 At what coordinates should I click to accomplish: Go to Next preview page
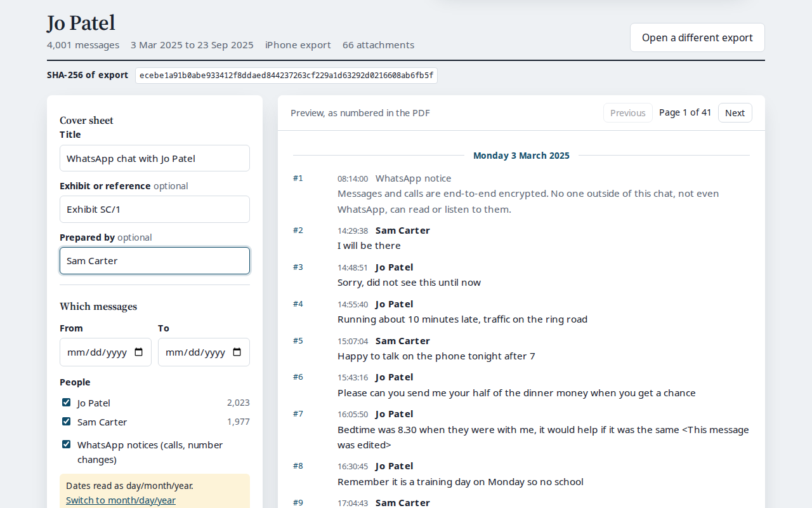click(x=735, y=113)
